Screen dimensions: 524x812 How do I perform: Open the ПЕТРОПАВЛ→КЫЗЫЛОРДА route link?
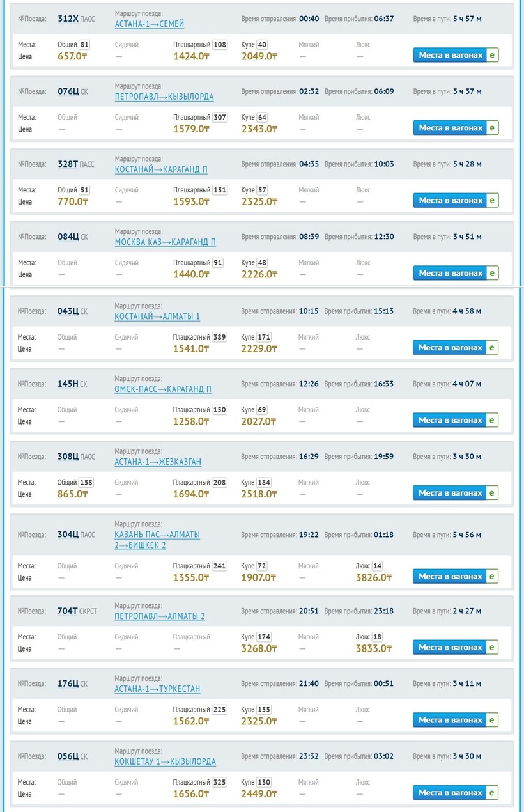click(x=164, y=97)
